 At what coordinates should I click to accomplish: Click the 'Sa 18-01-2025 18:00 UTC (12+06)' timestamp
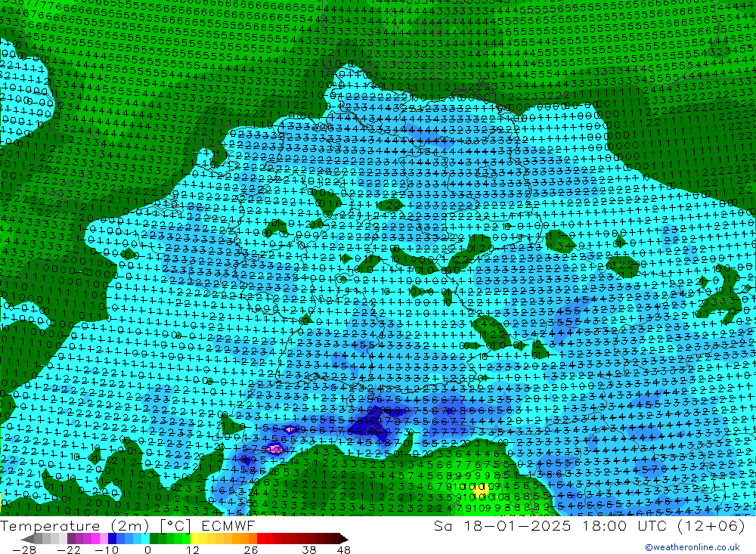click(589, 525)
